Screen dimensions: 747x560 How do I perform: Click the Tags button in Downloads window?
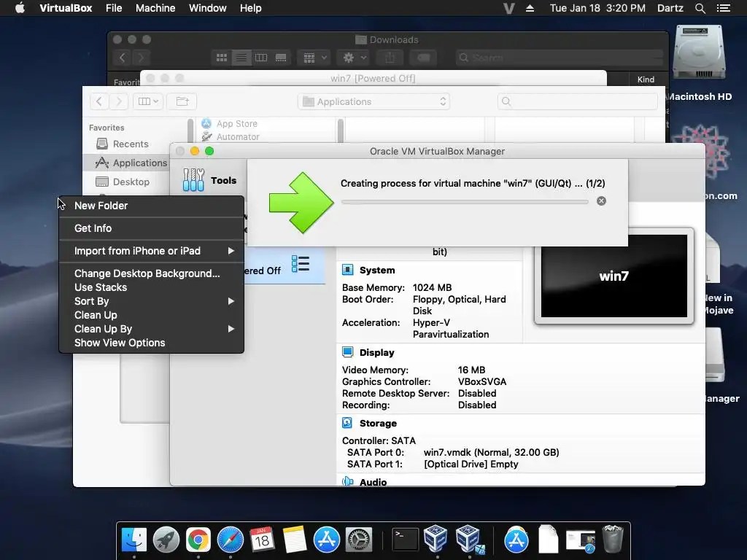tap(424, 58)
